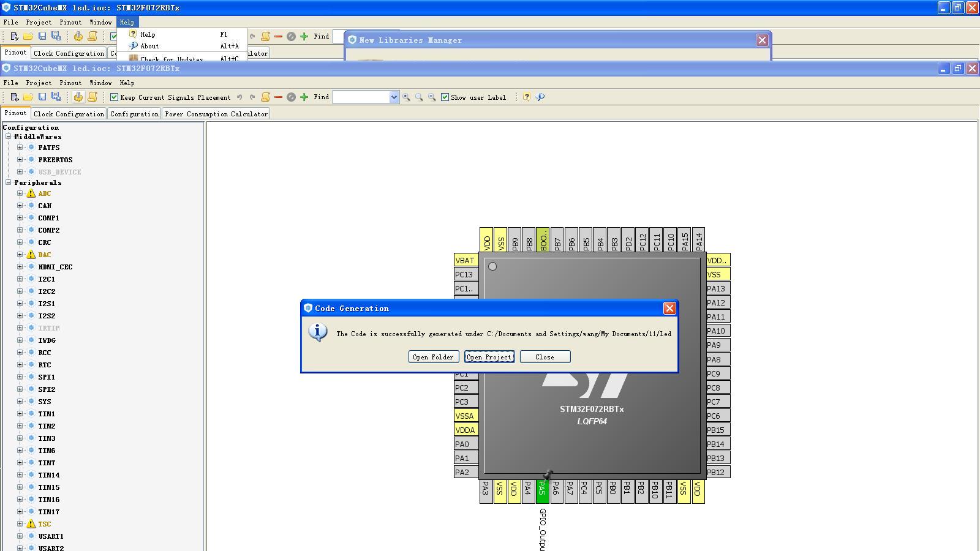Click Close button in Code Generation dialog
The image size is (980, 551).
tap(545, 357)
